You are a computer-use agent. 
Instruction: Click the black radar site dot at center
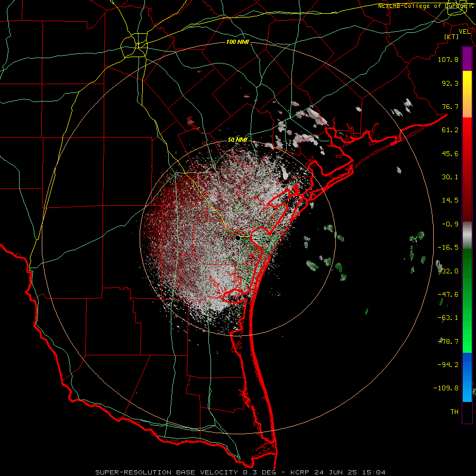238,239
